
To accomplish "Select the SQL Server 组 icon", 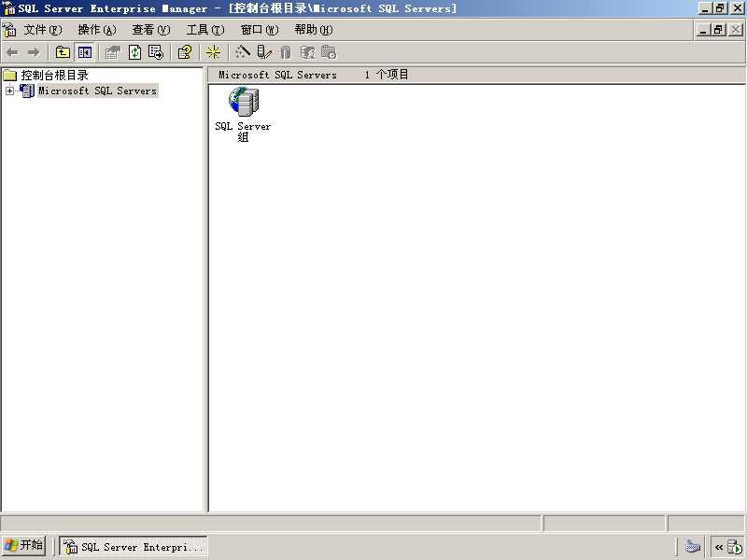I will click(x=244, y=101).
